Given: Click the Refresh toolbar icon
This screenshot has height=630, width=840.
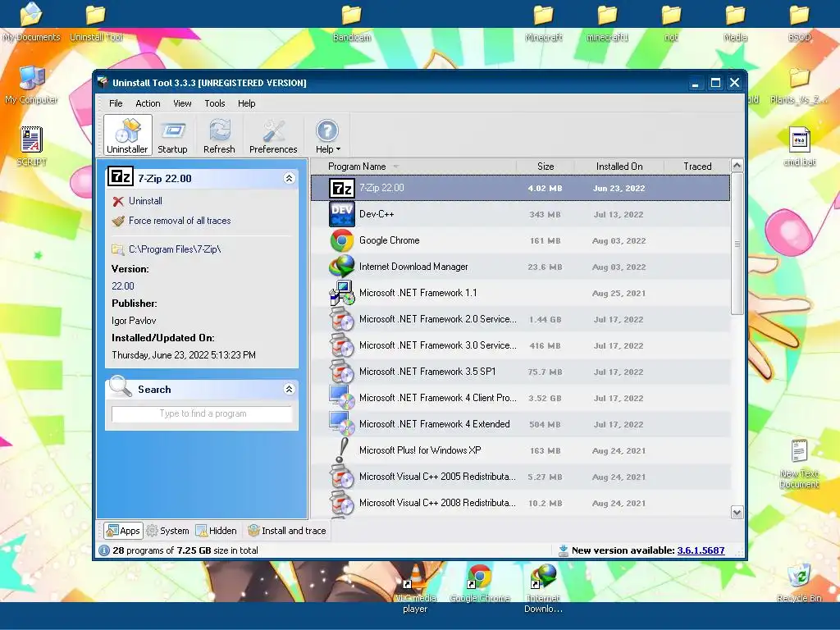Looking at the screenshot, I should coord(219,135).
